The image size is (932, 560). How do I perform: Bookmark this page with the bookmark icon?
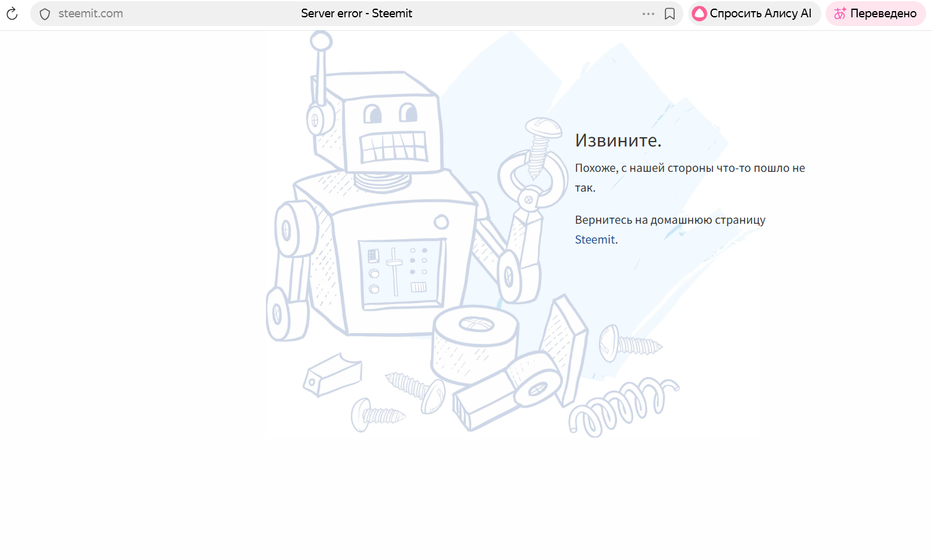670,14
